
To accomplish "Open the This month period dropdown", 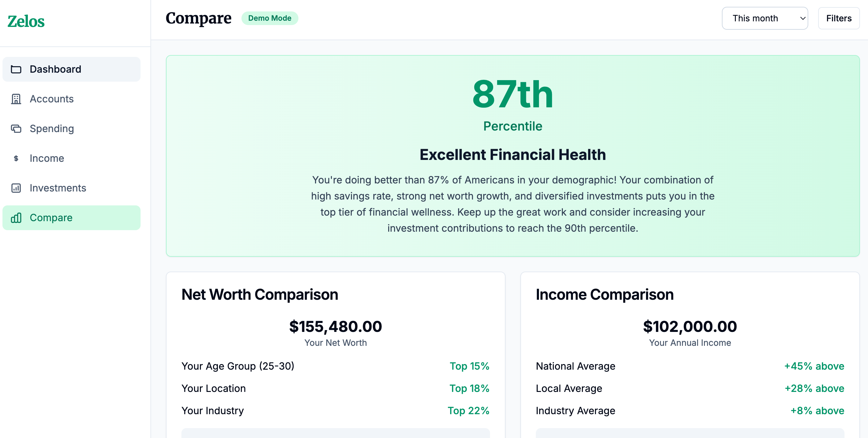I will 764,18.
